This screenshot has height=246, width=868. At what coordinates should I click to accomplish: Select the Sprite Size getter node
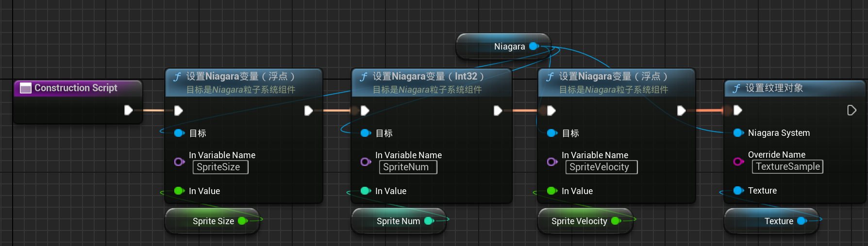[212, 221]
